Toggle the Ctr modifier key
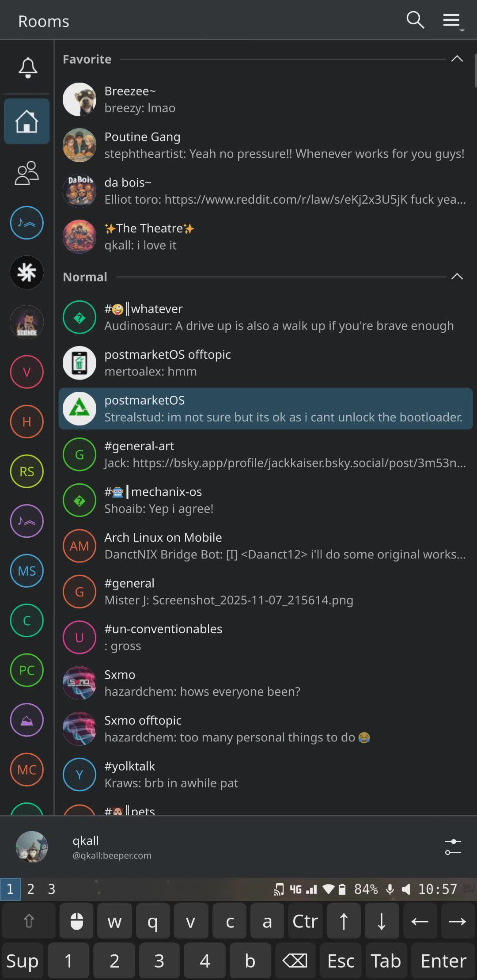477x980 pixels. pyautogui.click(x=305, y=921)
